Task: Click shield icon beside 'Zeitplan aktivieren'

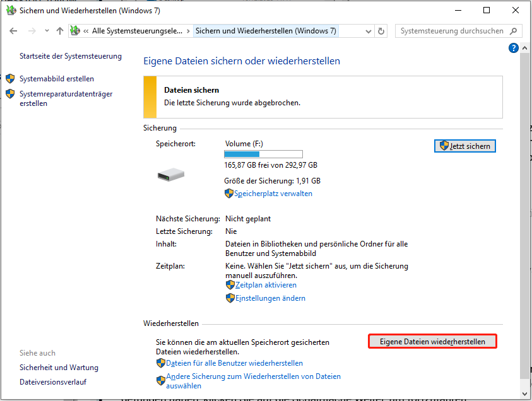Action: point(230,285)
